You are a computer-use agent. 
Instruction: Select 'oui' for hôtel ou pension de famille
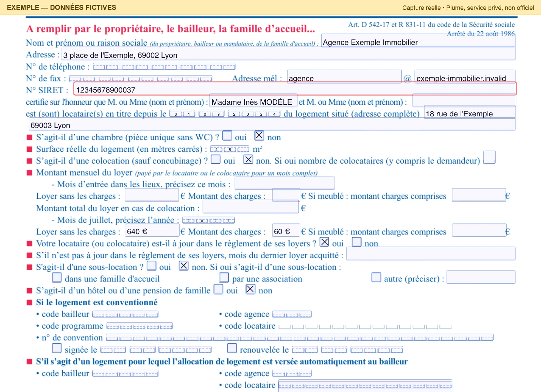[x=218, y=289]
